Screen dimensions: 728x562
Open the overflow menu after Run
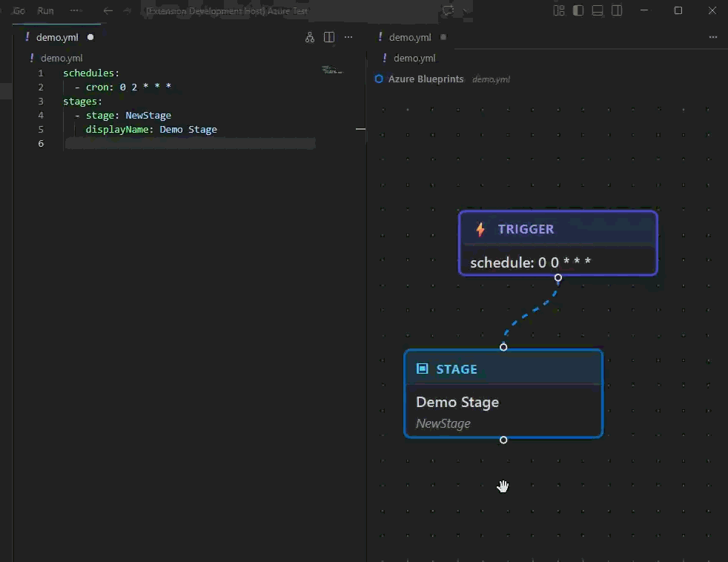75,10
